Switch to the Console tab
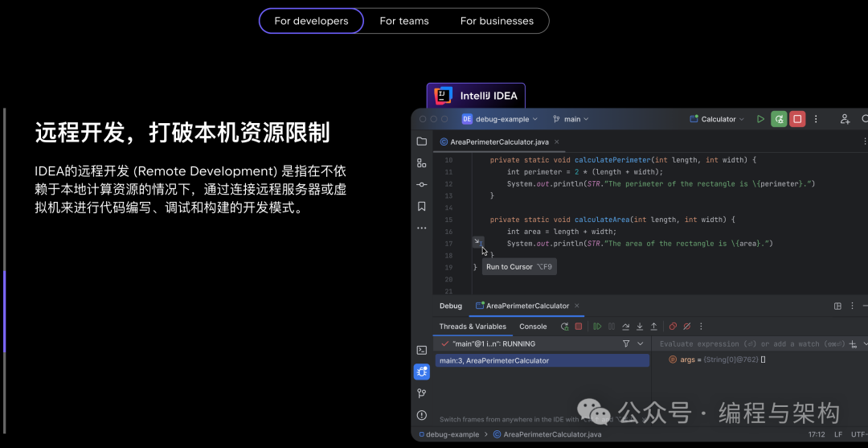868x448 pixels. [533, 327]
